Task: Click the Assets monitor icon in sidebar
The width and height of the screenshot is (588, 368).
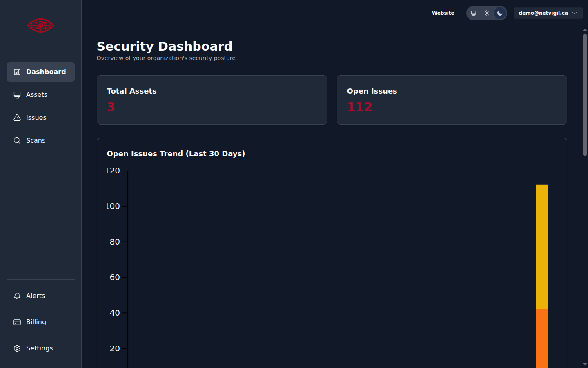Action: click(17, 95)
